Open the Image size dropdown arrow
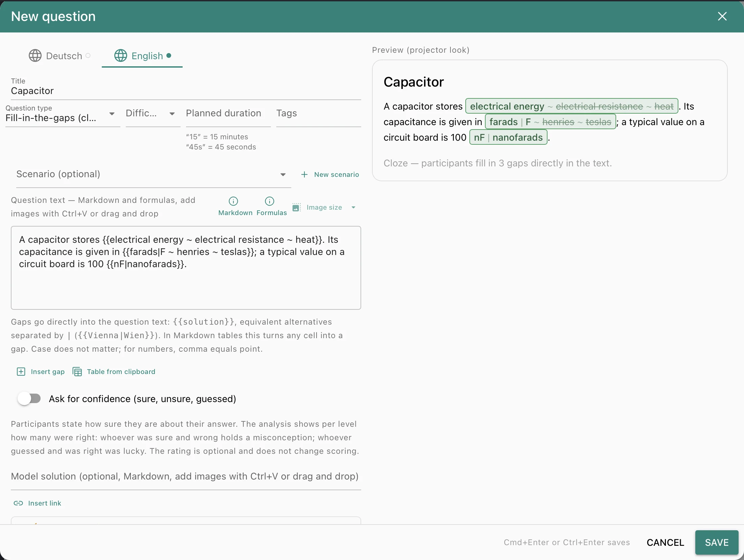744x560 pixels. pos(353,207)
